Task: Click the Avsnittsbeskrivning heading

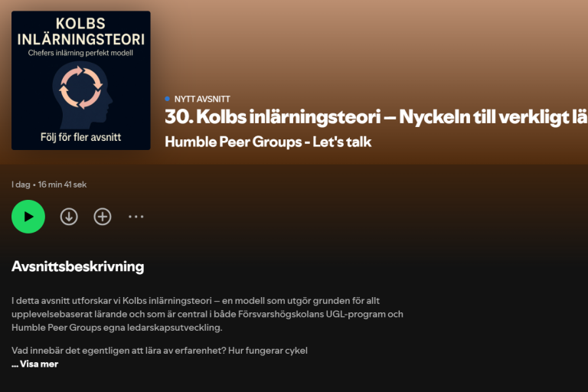Action: coord(77,266)
